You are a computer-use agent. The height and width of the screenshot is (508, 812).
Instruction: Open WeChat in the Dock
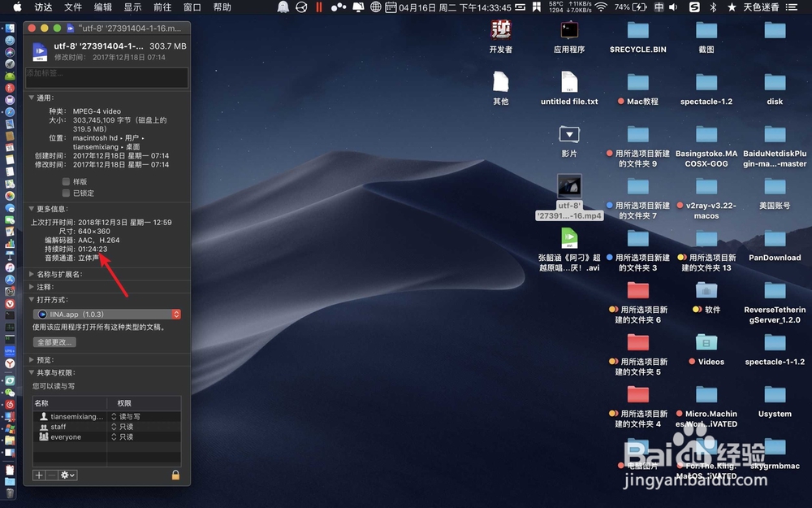tap(10, 393)
